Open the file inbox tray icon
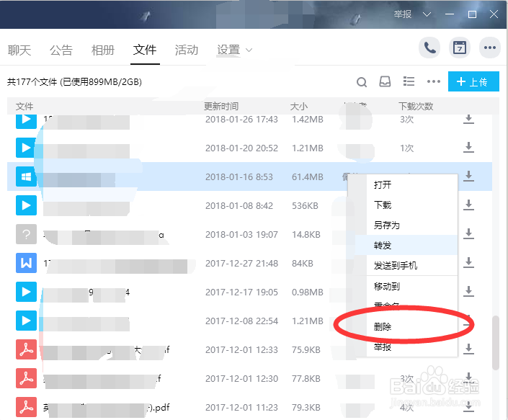Image resolution: width=508 pixels, height=420 pixels. 385,81
